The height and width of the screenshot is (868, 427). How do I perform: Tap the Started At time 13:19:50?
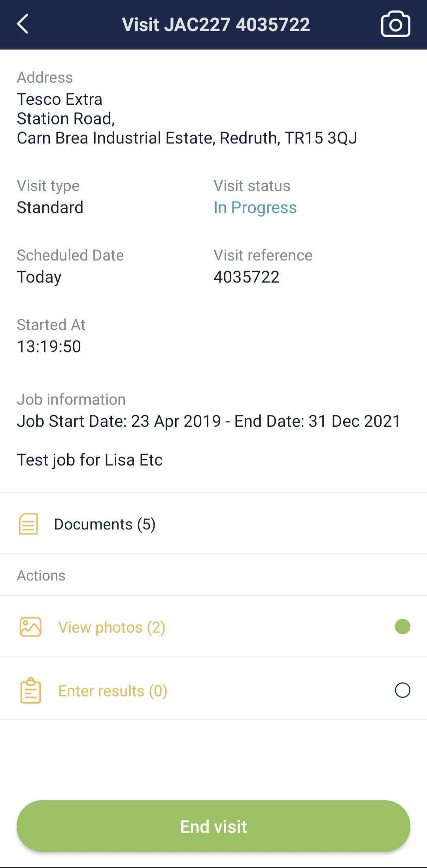[x=49, y=346]
